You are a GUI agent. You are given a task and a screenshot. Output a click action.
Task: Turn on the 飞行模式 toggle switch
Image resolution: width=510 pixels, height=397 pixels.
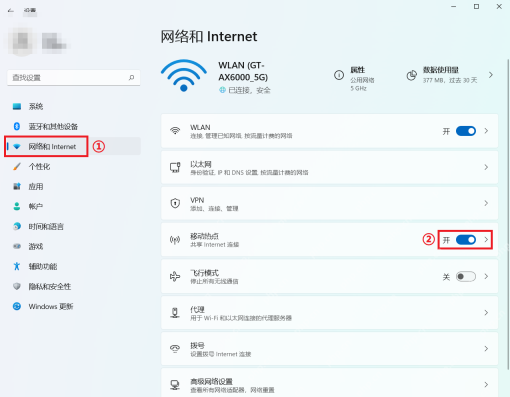click(x=466, y=276)
